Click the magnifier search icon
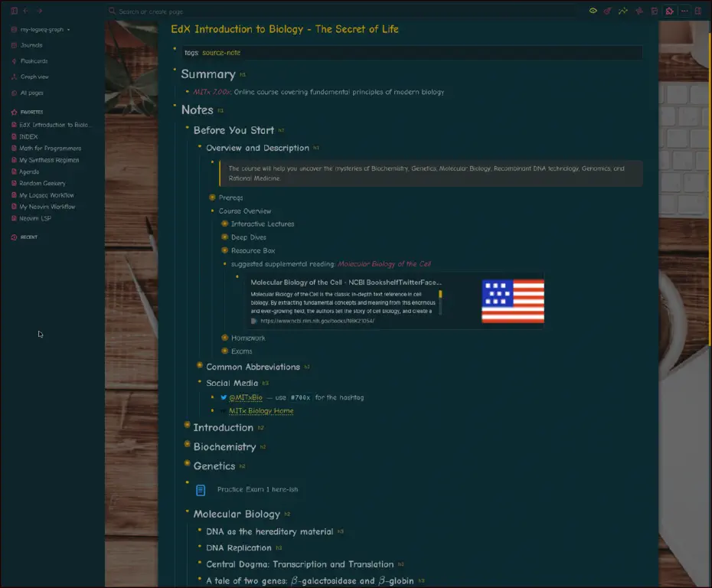This screenshot has height=588, width=712. coord(112,11)
